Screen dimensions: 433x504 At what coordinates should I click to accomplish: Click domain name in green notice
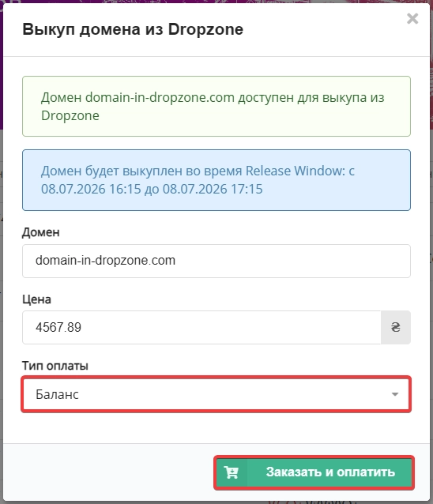[x=160, y=97]
